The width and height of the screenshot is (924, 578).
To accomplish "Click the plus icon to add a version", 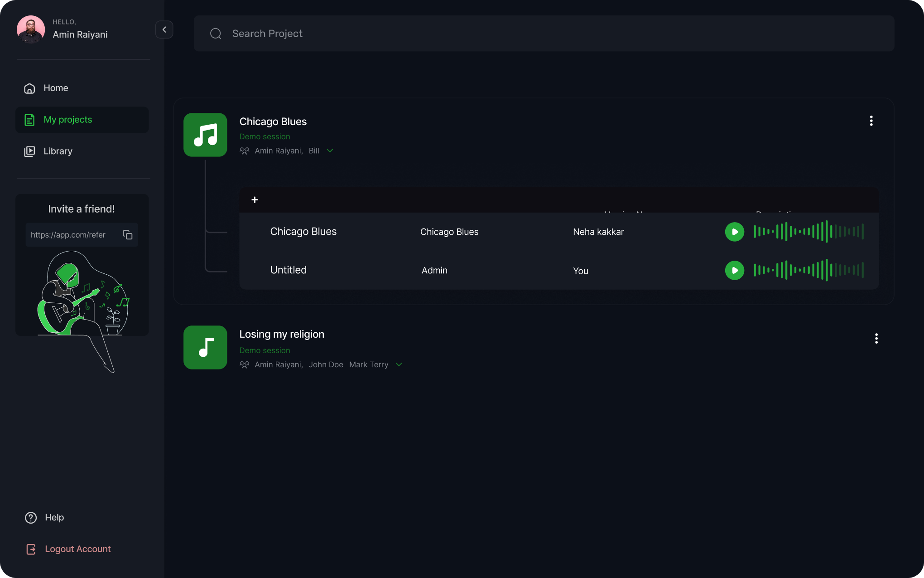I will tap(255, 200).
